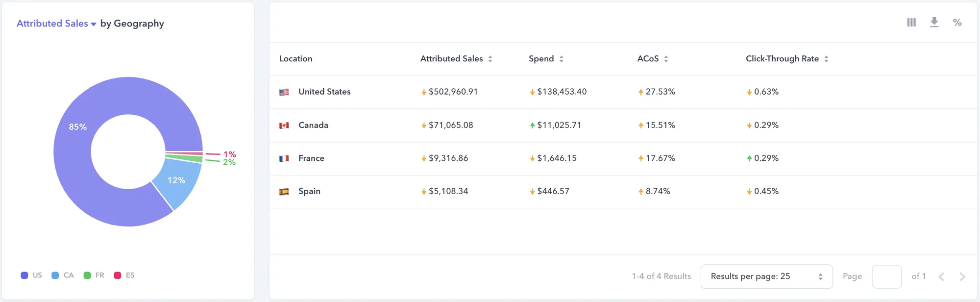This screenshot has height=302, width=980.
Task: Click the France flag icon
Action: (x=284, y=158)
